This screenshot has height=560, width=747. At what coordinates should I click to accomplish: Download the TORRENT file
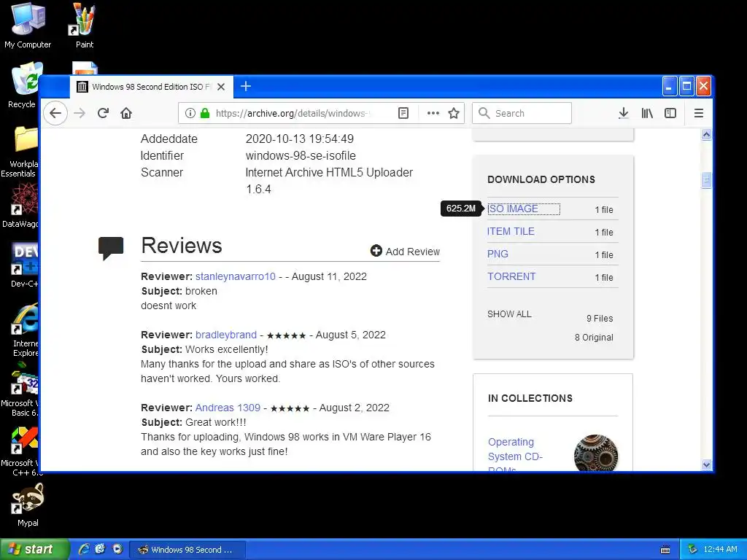[511, 276]
